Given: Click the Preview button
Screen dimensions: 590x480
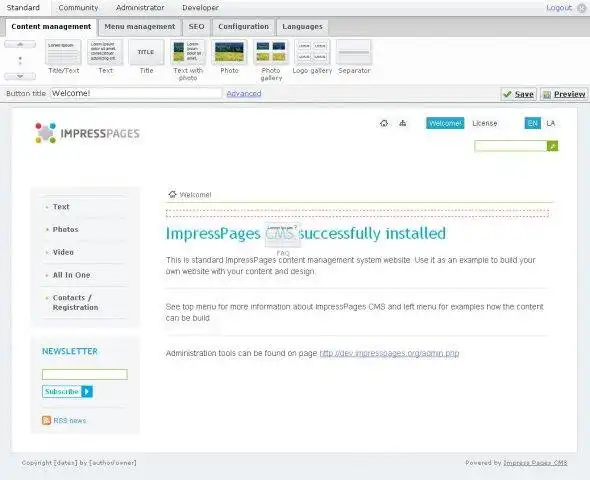Looking at the screenshot, I should click(x=564, y=94).
